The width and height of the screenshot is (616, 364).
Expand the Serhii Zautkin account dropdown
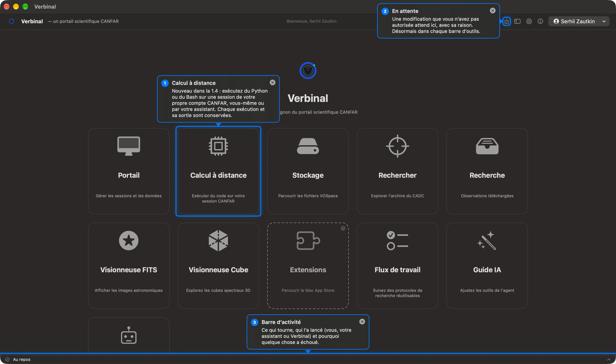579,21
